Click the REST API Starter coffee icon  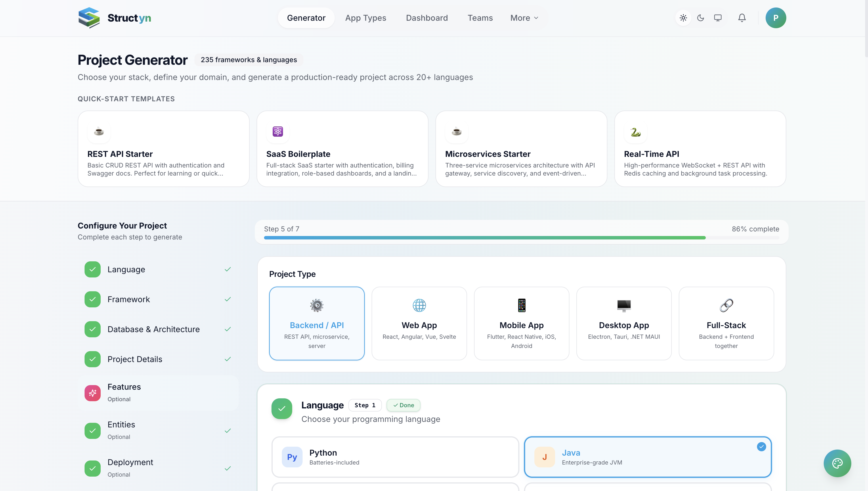(99, 132)
